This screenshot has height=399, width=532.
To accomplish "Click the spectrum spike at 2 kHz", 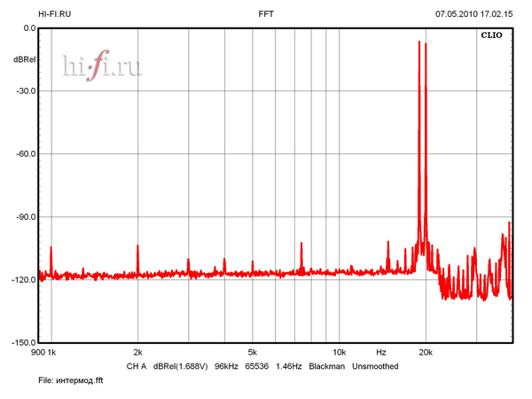I will (x=137, y=257).
